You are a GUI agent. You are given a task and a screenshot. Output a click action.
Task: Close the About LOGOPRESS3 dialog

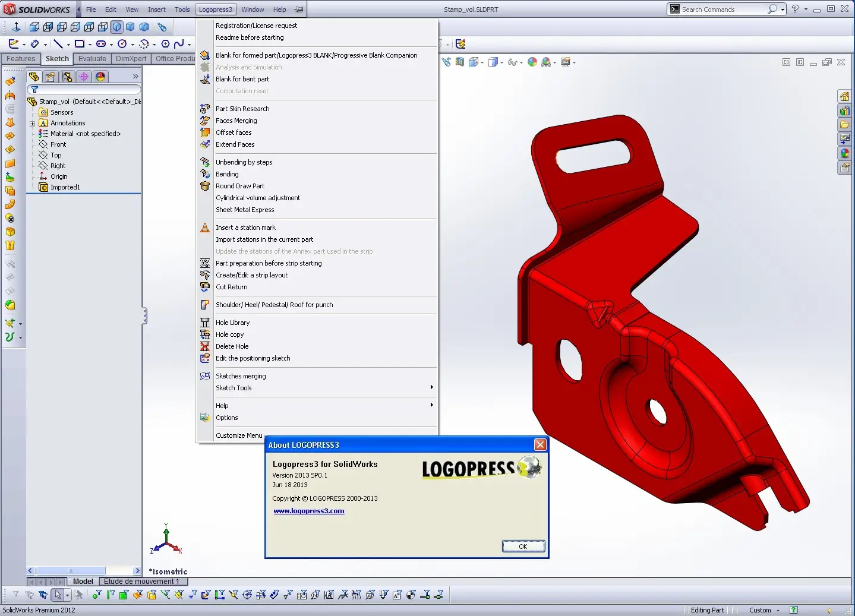[540, 444]
